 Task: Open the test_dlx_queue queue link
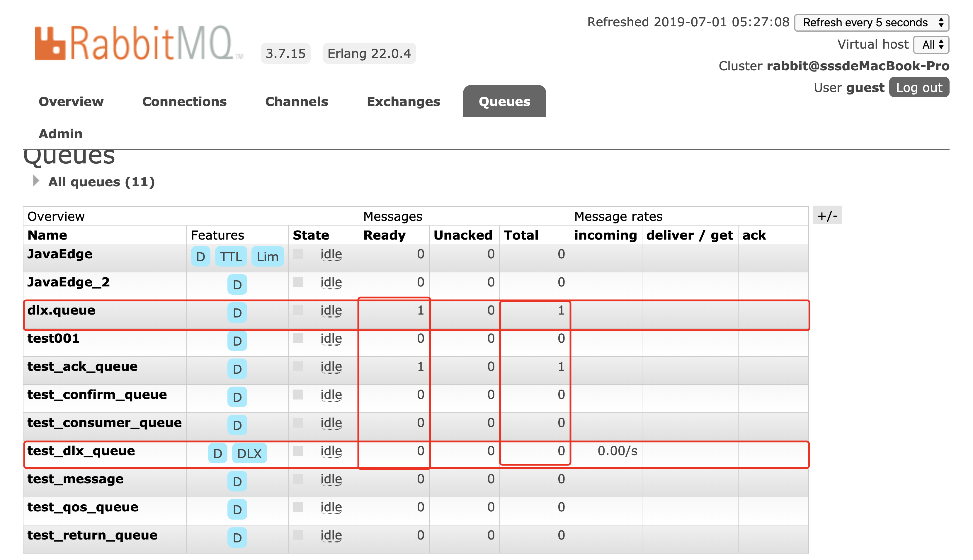81,451
